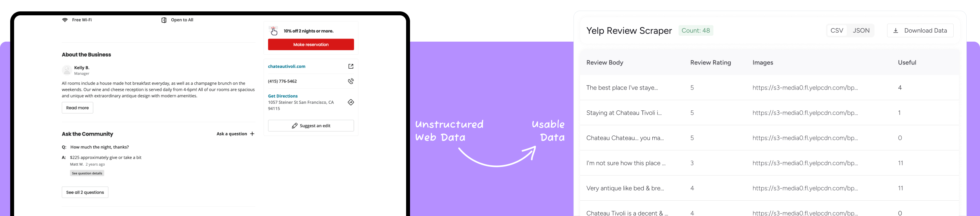Click the Get Directions link
The width and height of the screenshot is (980, 216).
tap(283, 96)
